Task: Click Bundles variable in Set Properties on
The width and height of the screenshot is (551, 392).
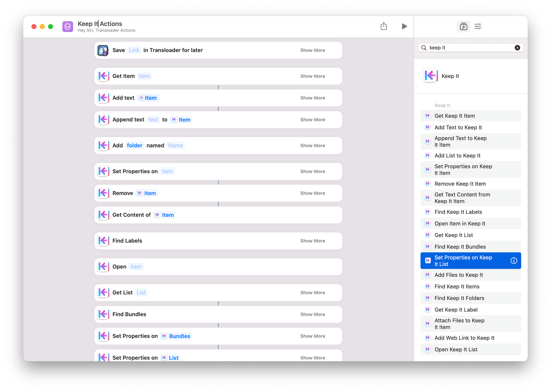Action: point(176,336)
